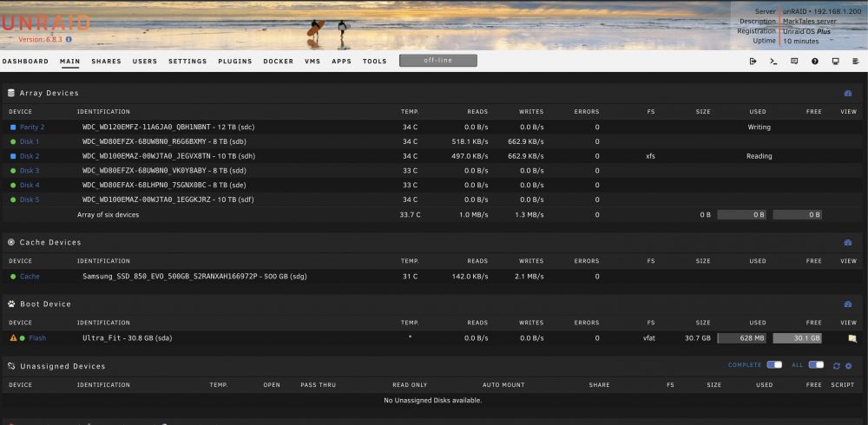The image size is (868, 425).
Task: Click the Ultra_Fit 30.8 GB identification
Action: (x=128, y=338)
